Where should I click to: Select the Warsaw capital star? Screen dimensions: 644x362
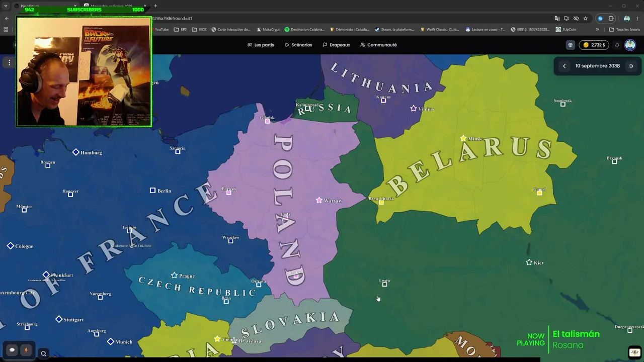click(319, 200)
